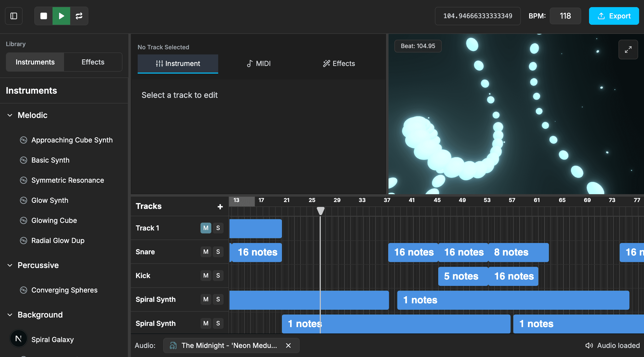
Task: Mute the Kick track
Action: click(206, 276)
